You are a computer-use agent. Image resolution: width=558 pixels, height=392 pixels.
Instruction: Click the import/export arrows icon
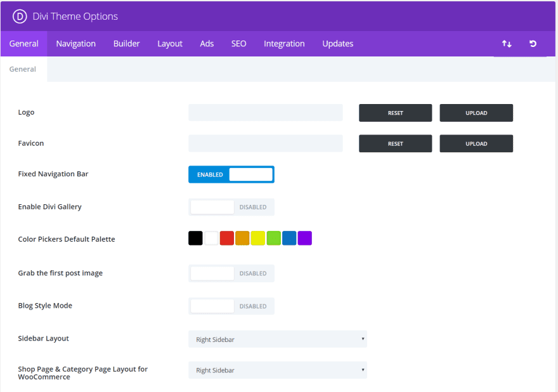click(507, 44)
